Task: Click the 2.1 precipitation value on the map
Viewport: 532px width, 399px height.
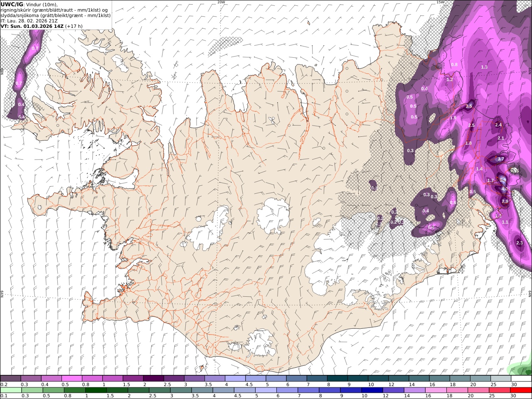Action: click(x=501, y=138)
